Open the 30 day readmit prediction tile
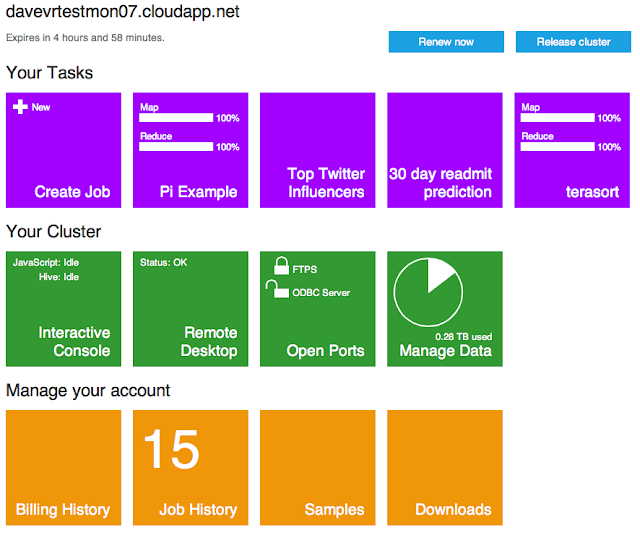Viewport: 640px width, 540px height. pos(444,150)
